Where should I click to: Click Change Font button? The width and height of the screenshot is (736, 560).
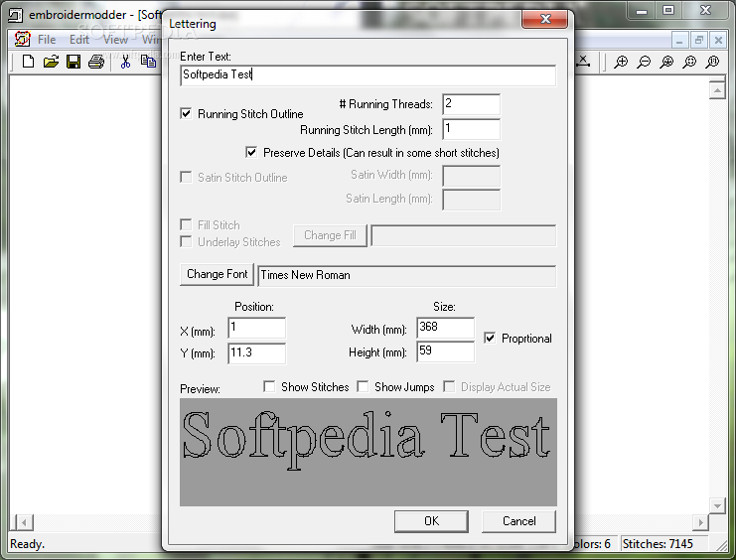(217, 274)
